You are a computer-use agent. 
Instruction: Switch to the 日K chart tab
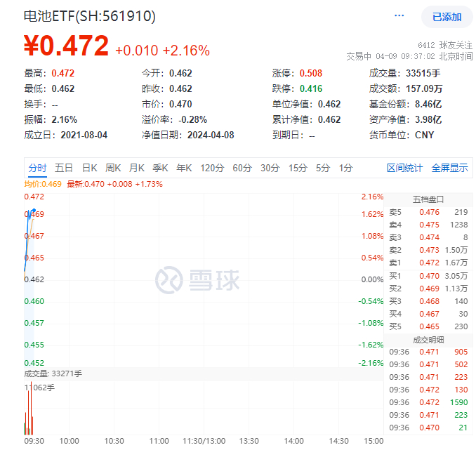point(90,168)
